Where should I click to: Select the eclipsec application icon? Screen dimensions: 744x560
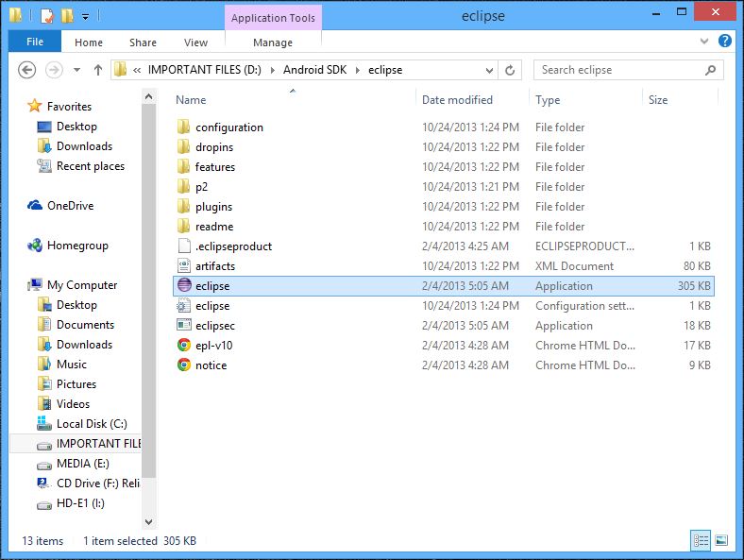[183, 326]
